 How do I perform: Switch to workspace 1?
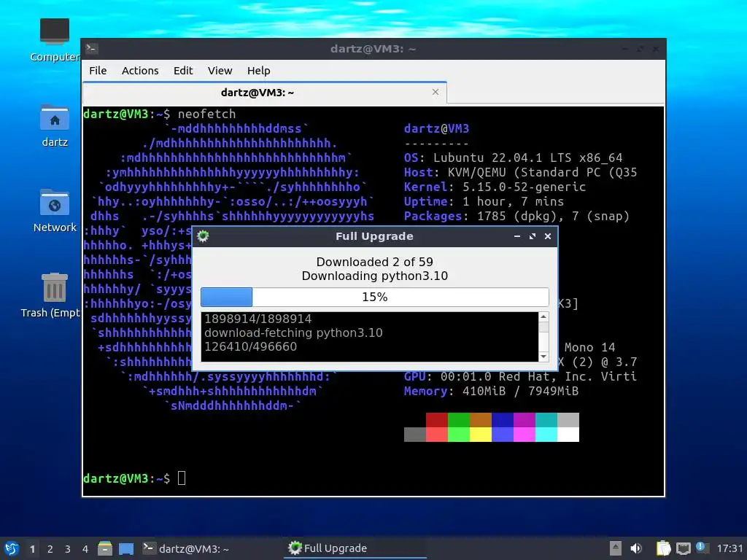[32, 549]
